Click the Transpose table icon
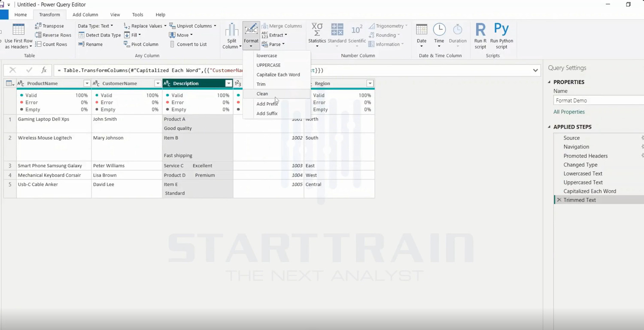This screenshot has width=644, height=330. (38, 26)
